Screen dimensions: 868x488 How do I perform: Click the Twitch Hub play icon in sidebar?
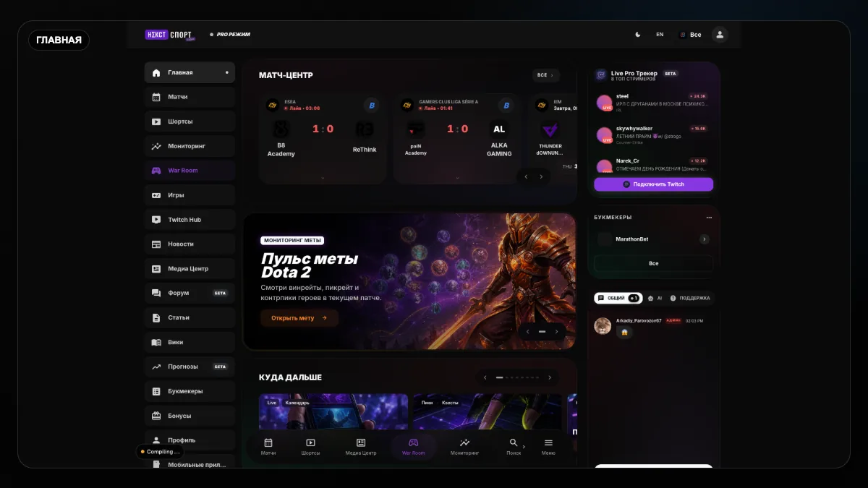click(156, 220)
